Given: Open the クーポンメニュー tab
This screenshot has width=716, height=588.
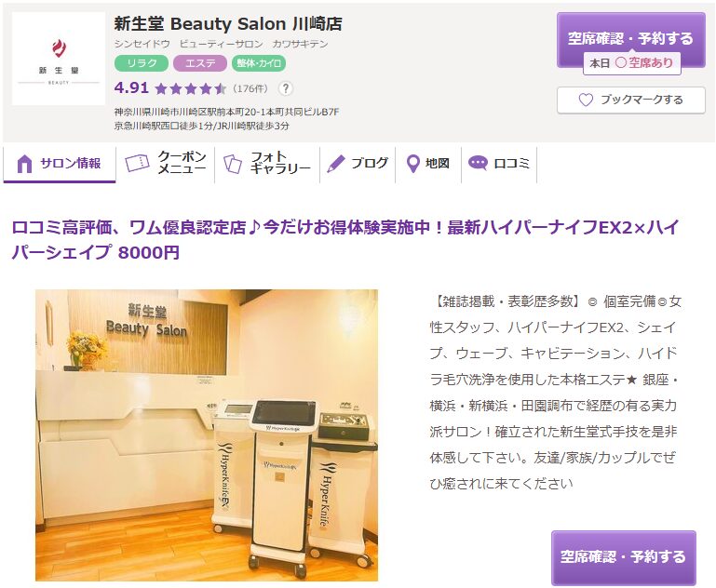Looking at the screenshot, I should coord(166,164).
